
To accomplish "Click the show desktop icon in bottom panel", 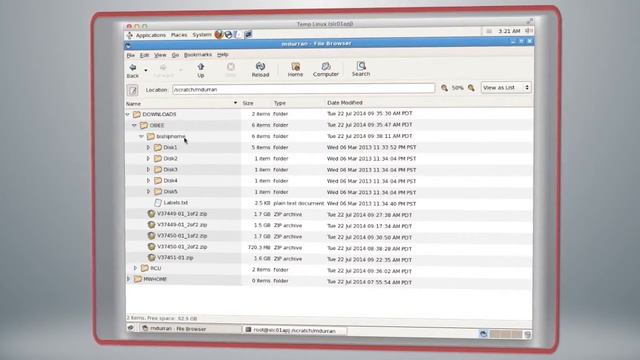I will (x=131, y=327).
